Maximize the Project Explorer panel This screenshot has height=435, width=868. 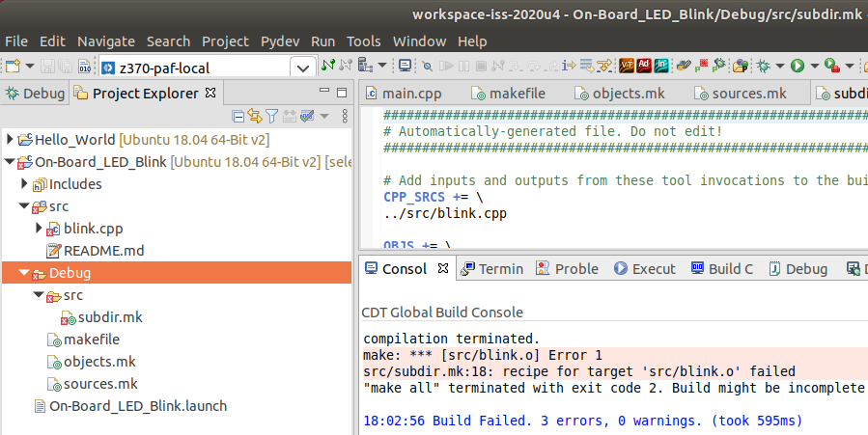click(x=342, y=92)
